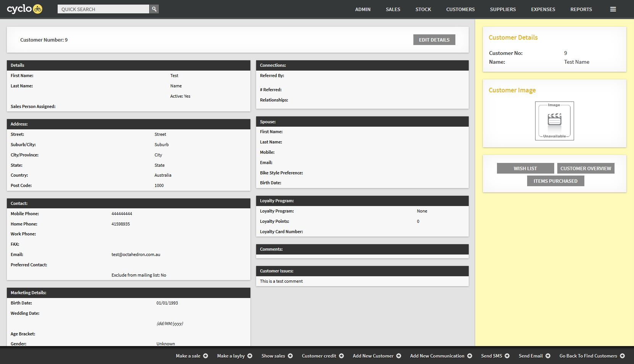Click the arrow icon beside Customer credit
The height and width of the screenshot is (364, 634).
342,356
